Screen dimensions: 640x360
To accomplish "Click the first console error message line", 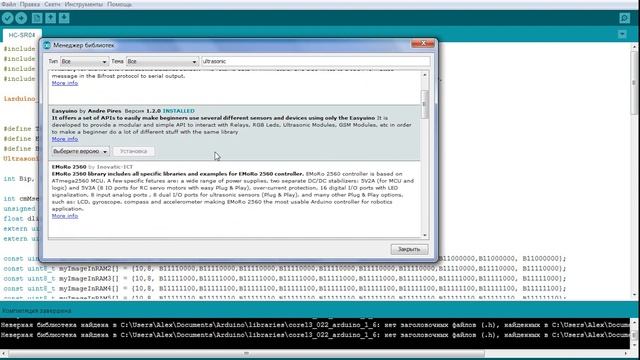I will (x=315, y=325).
